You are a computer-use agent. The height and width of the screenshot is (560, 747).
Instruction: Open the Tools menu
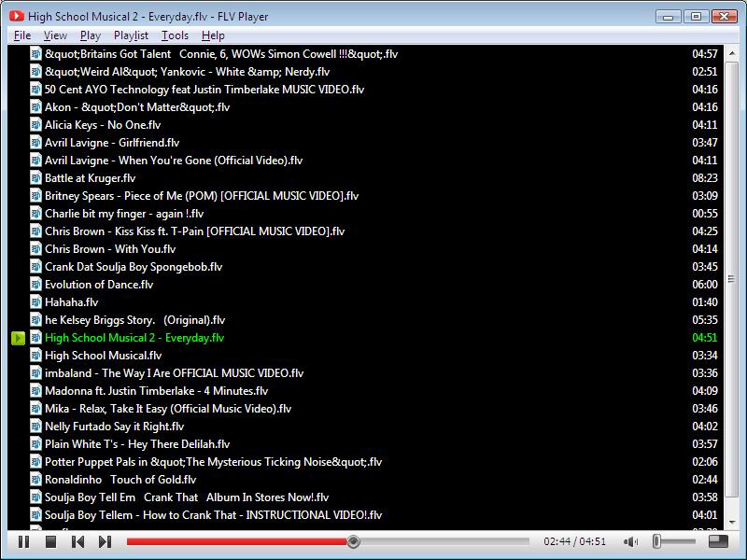[x=175, y=35]
